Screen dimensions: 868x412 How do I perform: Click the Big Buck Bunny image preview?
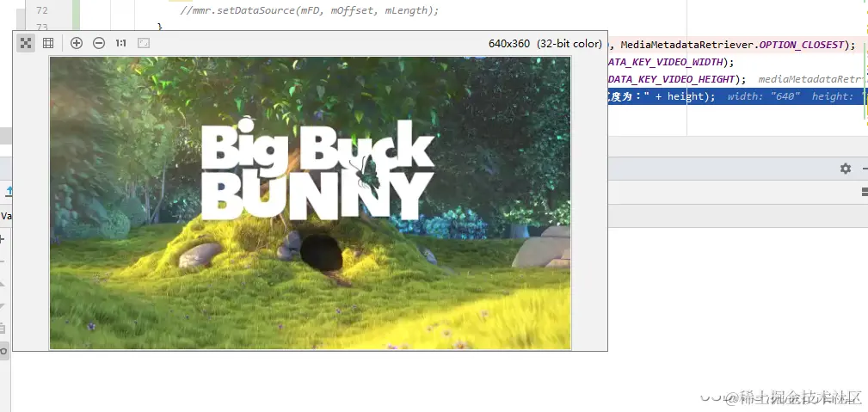click(x=310, y=203)
